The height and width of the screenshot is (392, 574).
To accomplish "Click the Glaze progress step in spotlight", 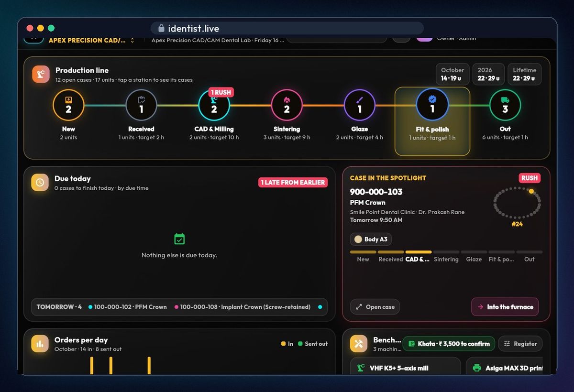I will tap(474, 256).
